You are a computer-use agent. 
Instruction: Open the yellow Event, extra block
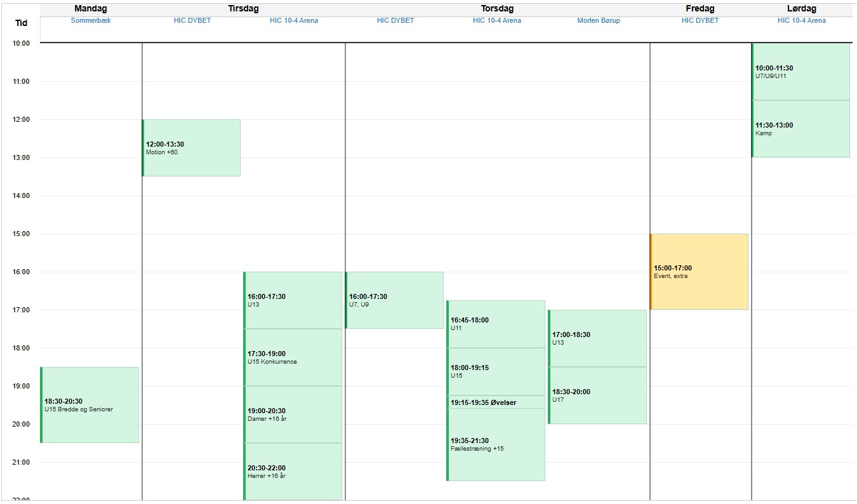(x=699, y=272)
